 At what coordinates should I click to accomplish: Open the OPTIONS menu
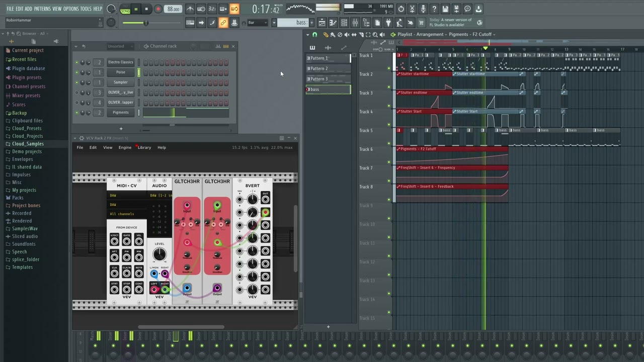coord(71,9)
